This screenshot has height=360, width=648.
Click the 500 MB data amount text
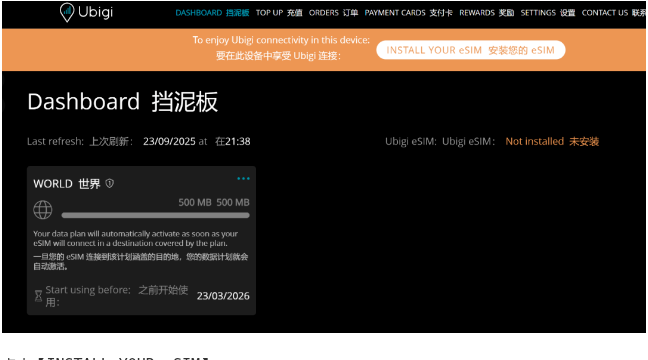214,203
